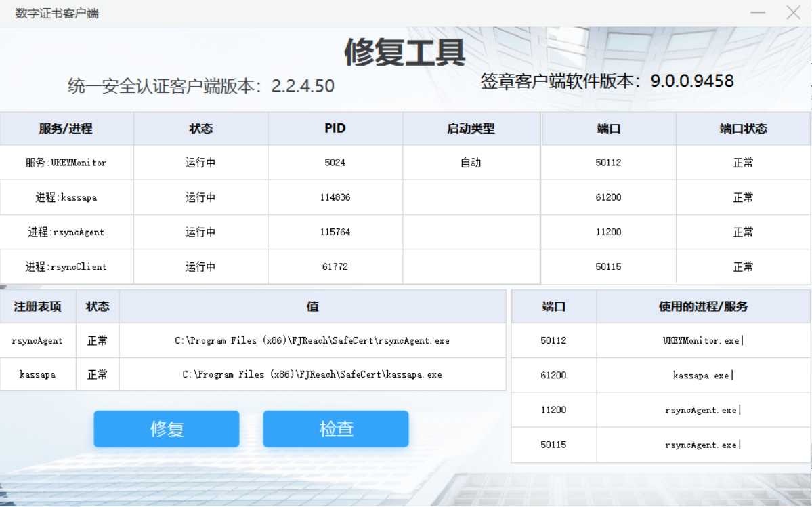Image resolution: width=812 pixels, height=507 pixels.
Task: Click the PID value 114836
Action: coord(335,197)
